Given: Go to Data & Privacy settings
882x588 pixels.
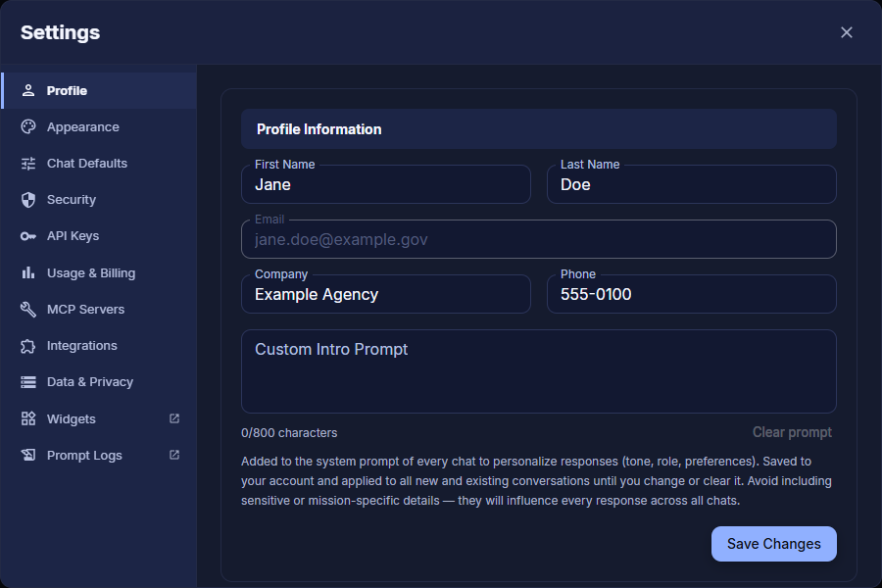Looking at the screenshot, I should tap(99, 382).
